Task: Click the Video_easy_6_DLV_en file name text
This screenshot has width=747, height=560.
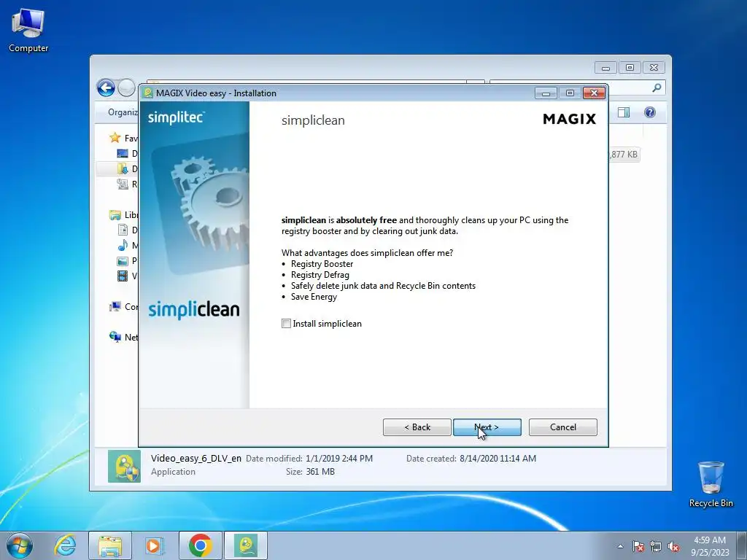Action: [196, 459]
